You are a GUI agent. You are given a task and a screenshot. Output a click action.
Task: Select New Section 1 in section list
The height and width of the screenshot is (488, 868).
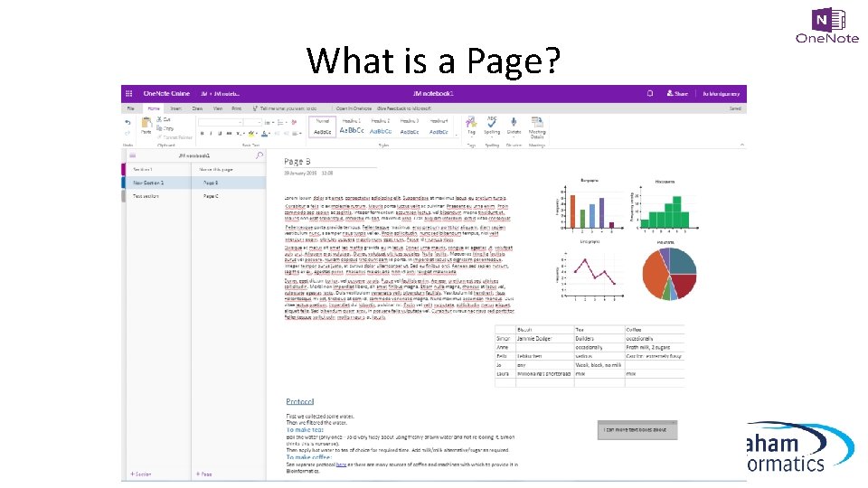coord(158,183)
